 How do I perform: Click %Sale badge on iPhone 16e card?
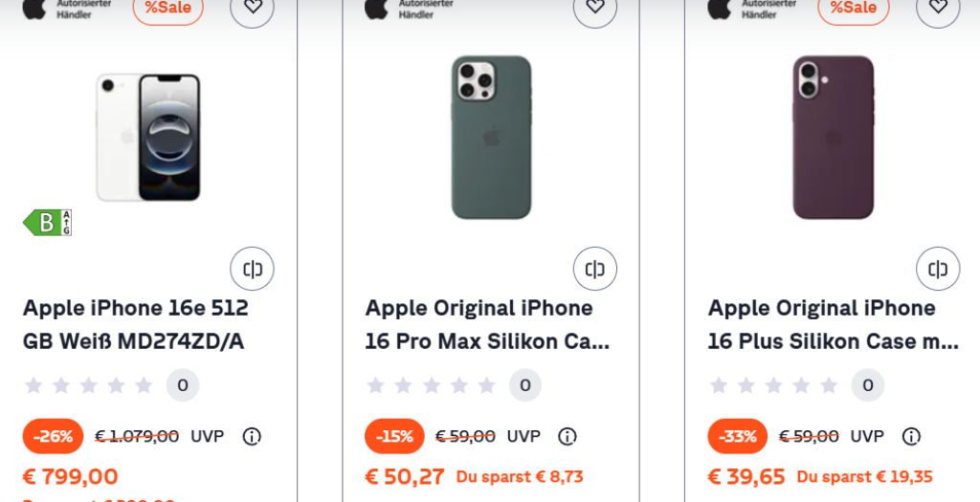[x=167, y=9]
